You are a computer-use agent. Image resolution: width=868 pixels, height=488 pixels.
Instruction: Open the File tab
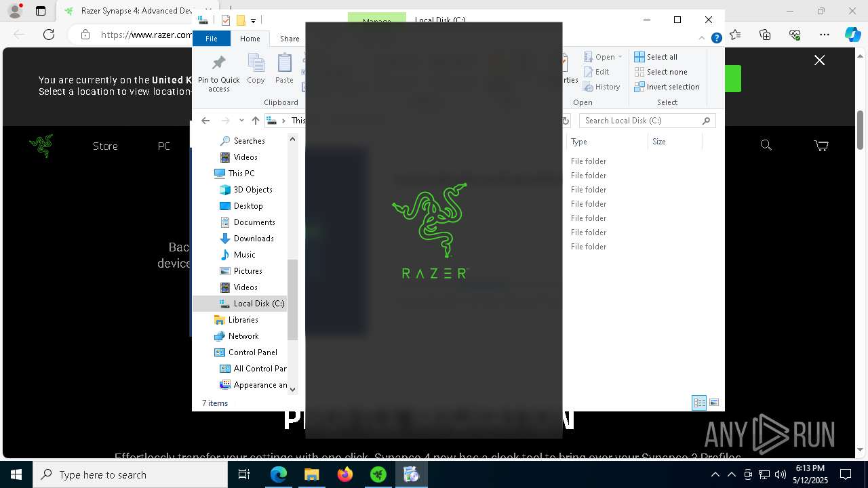coord(212,39)
